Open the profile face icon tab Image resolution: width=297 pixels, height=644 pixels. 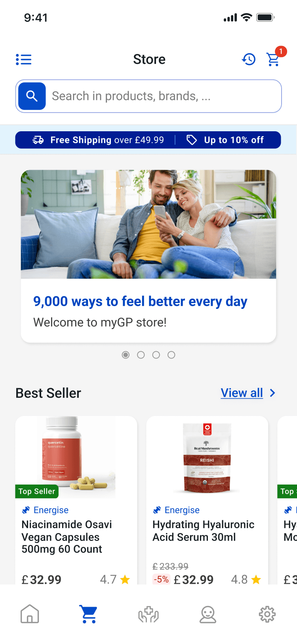coord(208,614)
